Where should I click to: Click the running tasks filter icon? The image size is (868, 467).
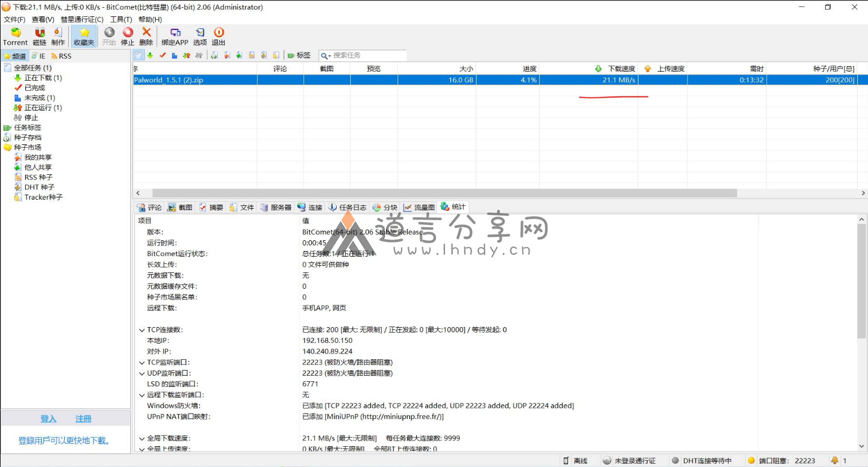(186, 55)
